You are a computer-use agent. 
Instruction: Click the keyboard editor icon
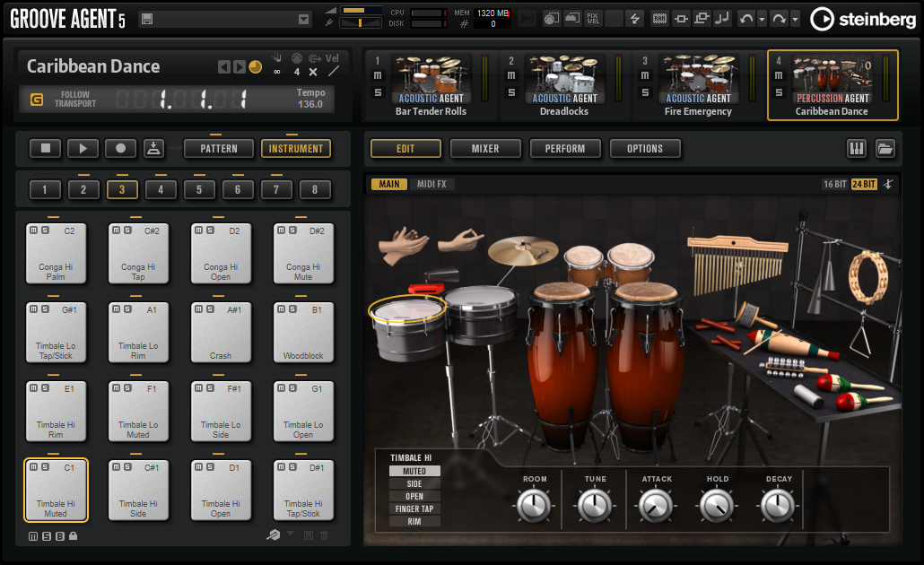point(856,149)
